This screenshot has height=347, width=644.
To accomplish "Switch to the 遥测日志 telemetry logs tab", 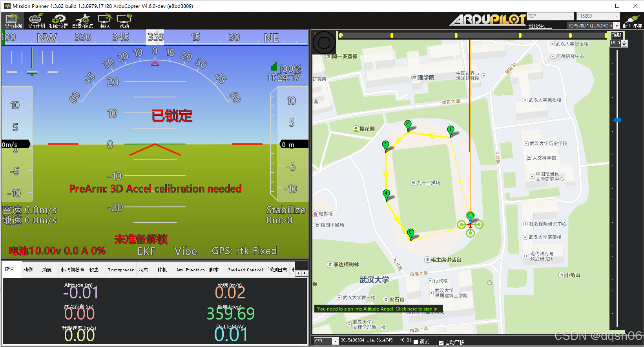I will coord(277,270).
